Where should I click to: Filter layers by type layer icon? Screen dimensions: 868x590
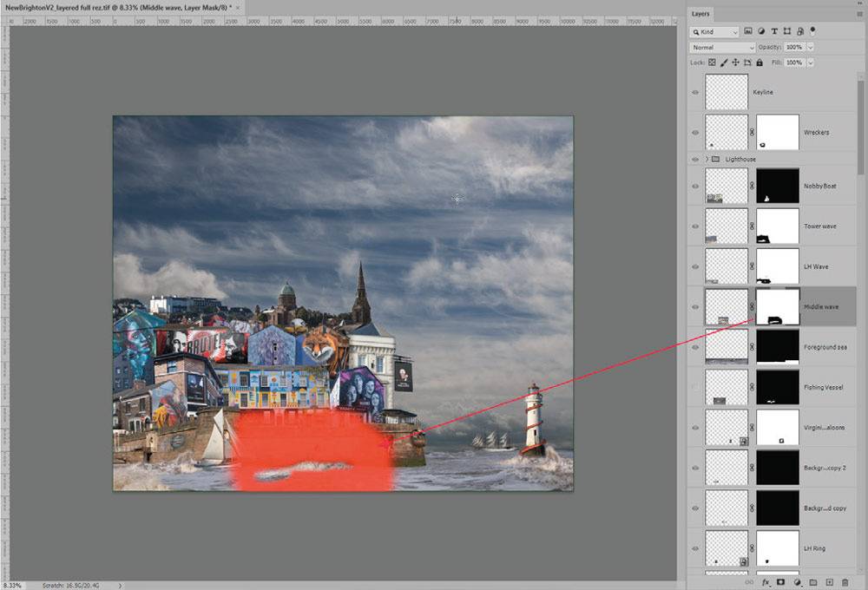coord(774,31)
